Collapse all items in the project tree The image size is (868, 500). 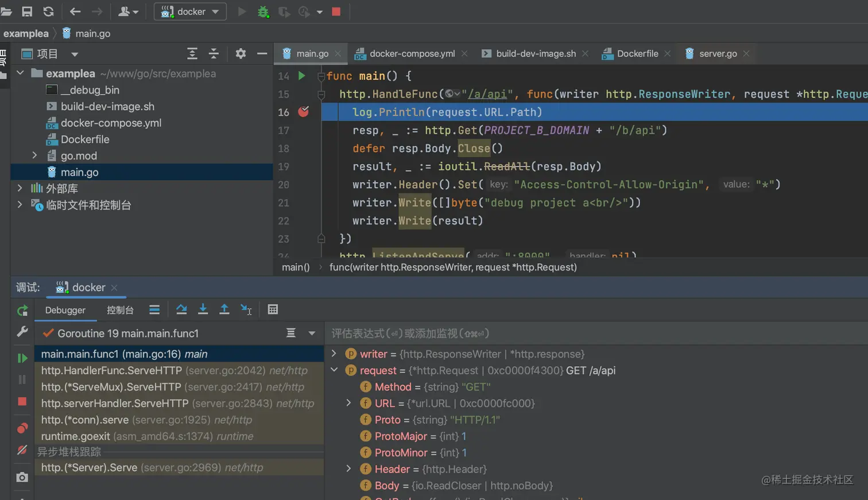pos(214,54)
